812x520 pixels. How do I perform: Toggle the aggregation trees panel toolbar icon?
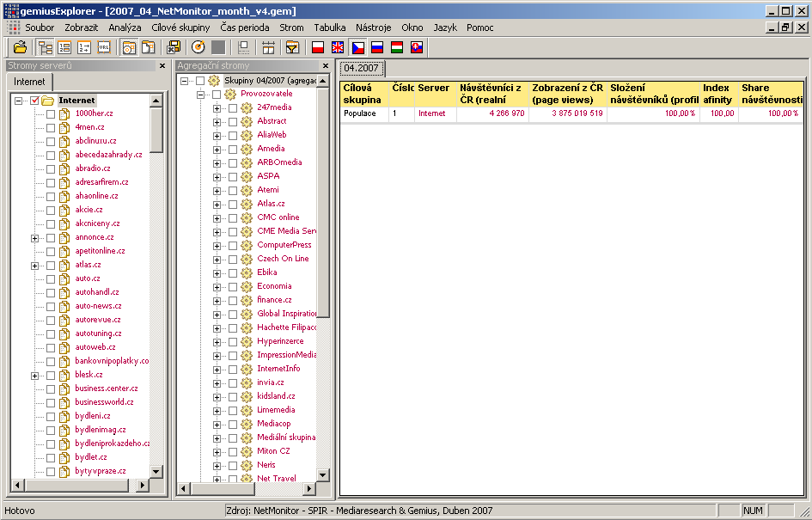(x=129, y=47)
